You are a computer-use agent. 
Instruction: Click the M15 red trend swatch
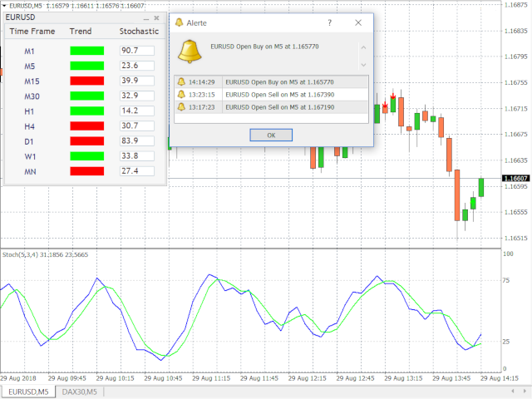tap(86, 81)
